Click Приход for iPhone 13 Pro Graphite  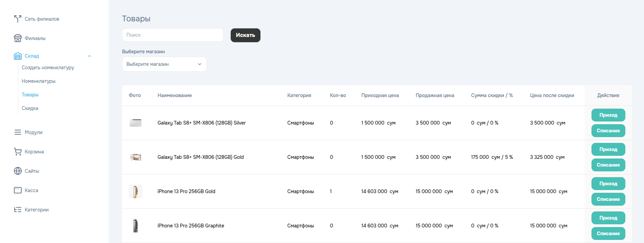pos(608,218)
